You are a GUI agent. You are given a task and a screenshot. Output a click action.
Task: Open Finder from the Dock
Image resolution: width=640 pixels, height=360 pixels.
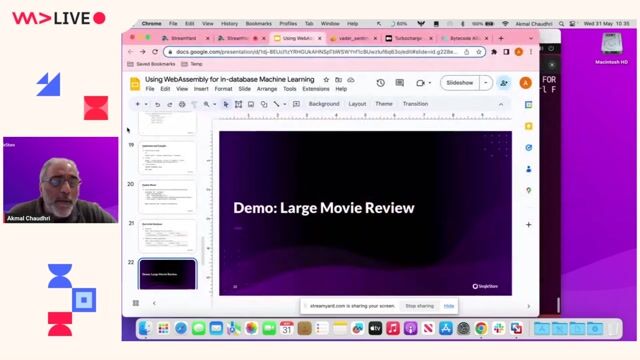click(145, 329)
